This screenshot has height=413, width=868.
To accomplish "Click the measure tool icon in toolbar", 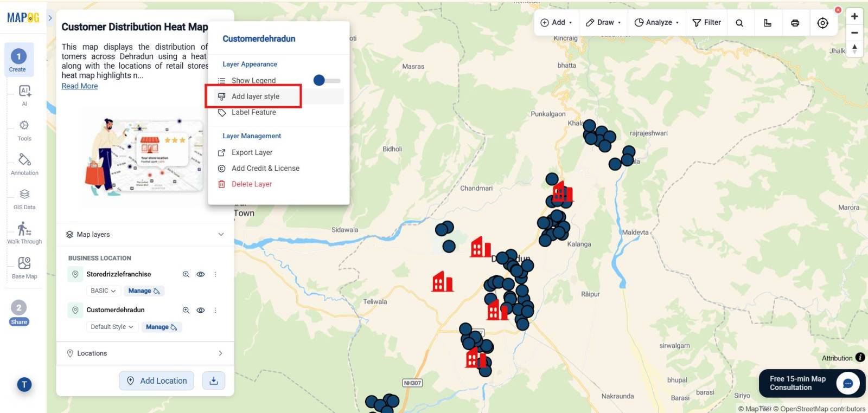I will [767, 23].
